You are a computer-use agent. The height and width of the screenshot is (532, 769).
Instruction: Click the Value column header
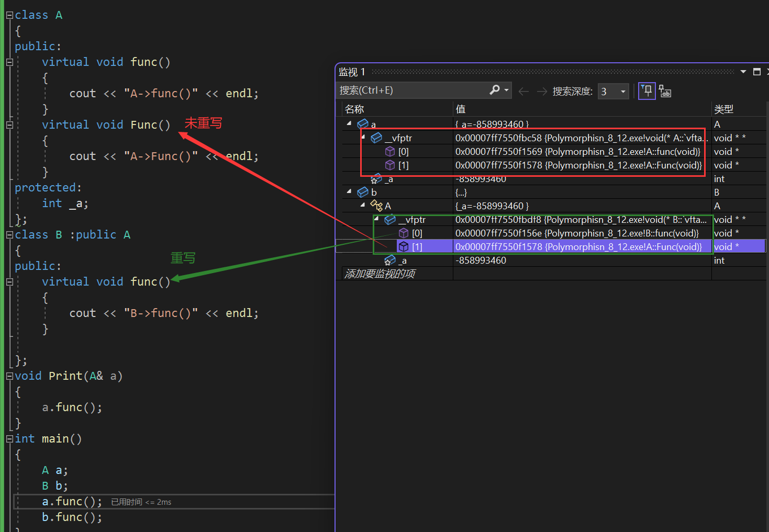(582, 109)
